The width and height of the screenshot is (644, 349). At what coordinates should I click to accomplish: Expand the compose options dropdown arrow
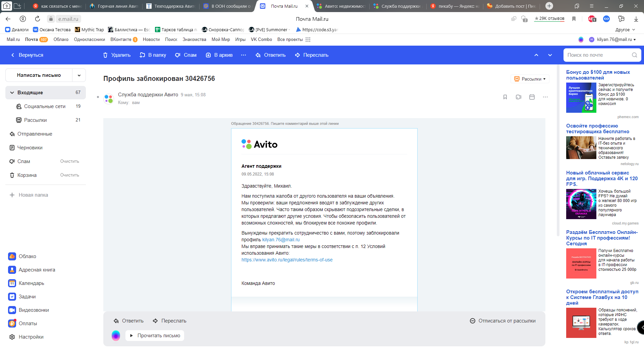pyautogui.click(x=79, y=75)
